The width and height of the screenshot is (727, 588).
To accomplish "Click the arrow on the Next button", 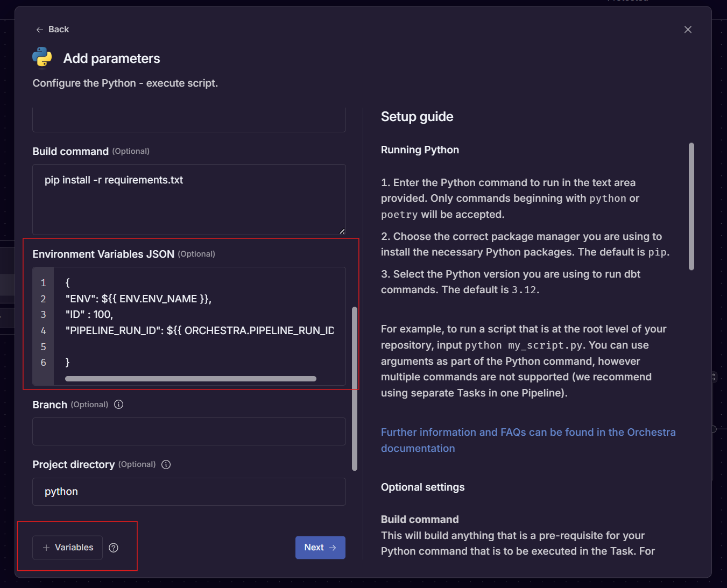I will (333, 548).
